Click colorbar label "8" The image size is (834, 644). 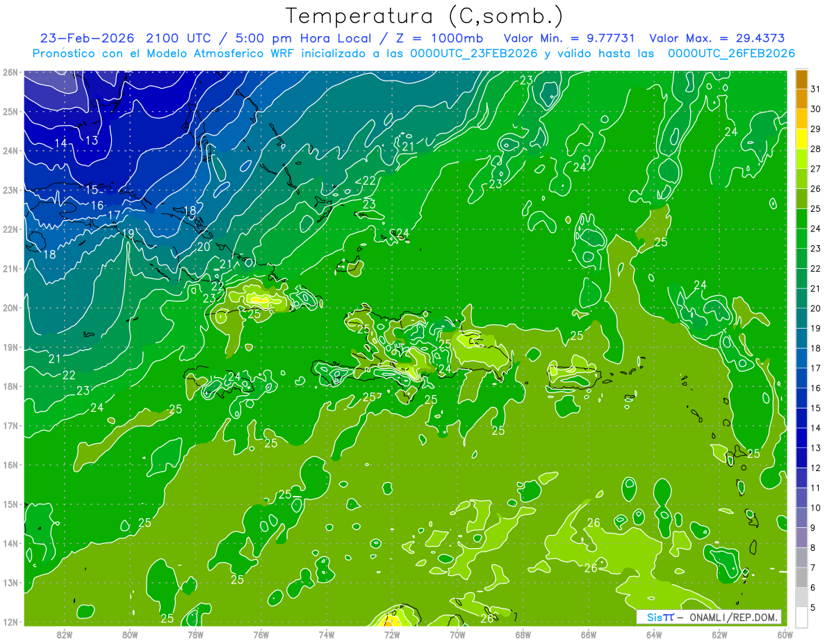coord(813,547)
